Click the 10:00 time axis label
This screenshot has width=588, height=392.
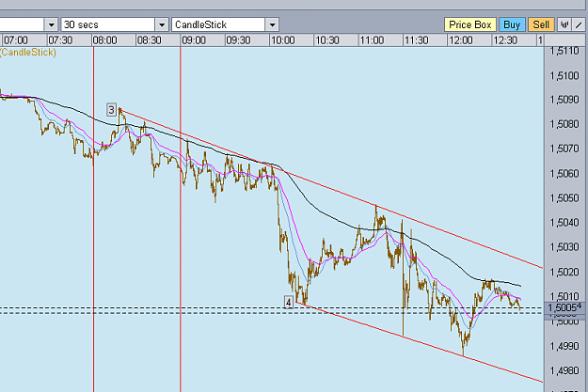click(282, 40)
